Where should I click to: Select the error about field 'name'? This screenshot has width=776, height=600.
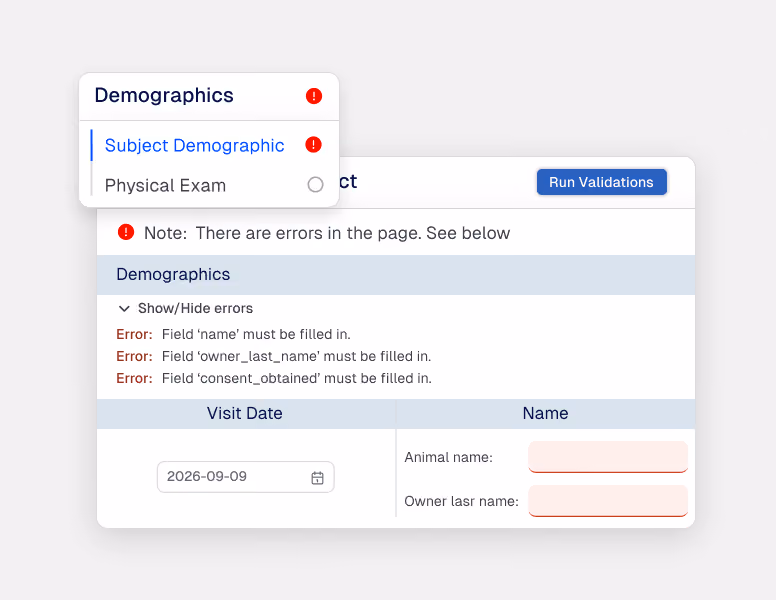pyautogui.click(x=234, y=335)
